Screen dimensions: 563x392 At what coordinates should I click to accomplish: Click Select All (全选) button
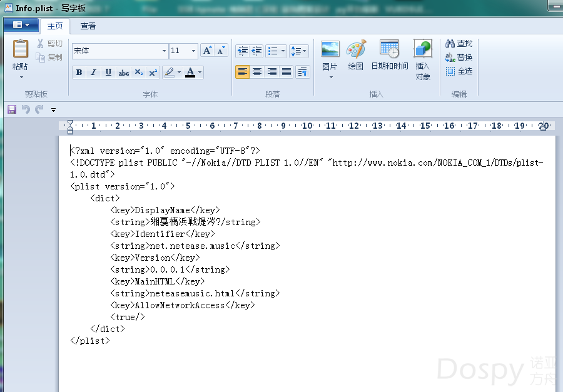tap(459, 71)
